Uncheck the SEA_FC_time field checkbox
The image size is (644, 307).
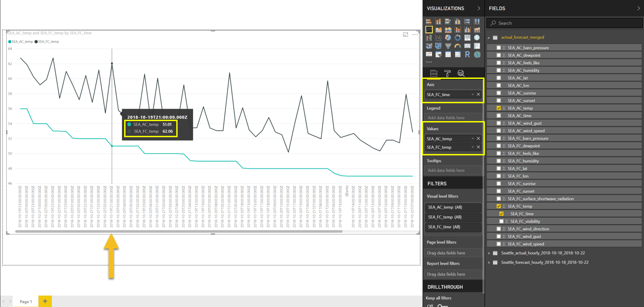tap(501, 214)
